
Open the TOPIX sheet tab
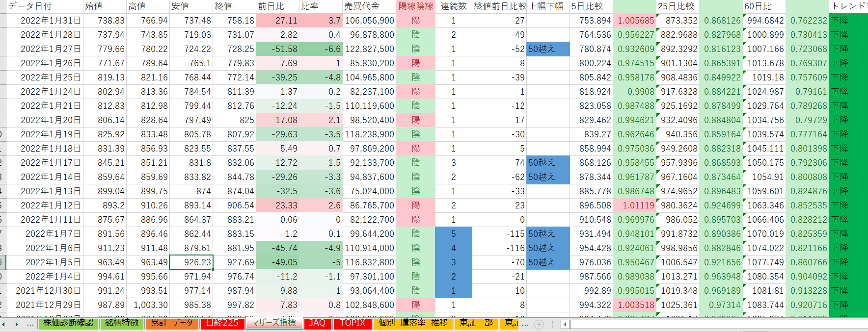353,323
